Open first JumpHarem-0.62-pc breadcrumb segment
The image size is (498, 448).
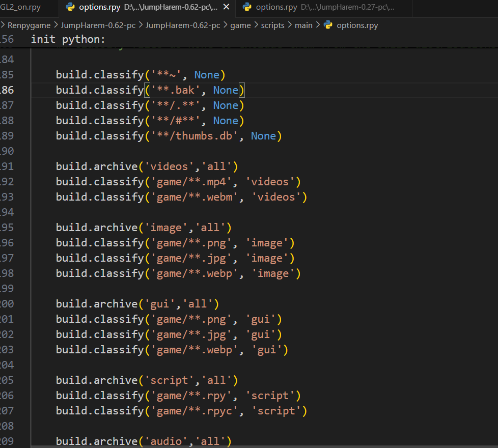(98, 25)
